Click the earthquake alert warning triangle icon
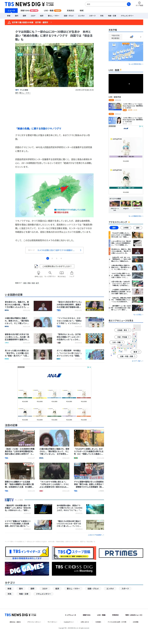148x644 pixels. click(x=10, y=22)
